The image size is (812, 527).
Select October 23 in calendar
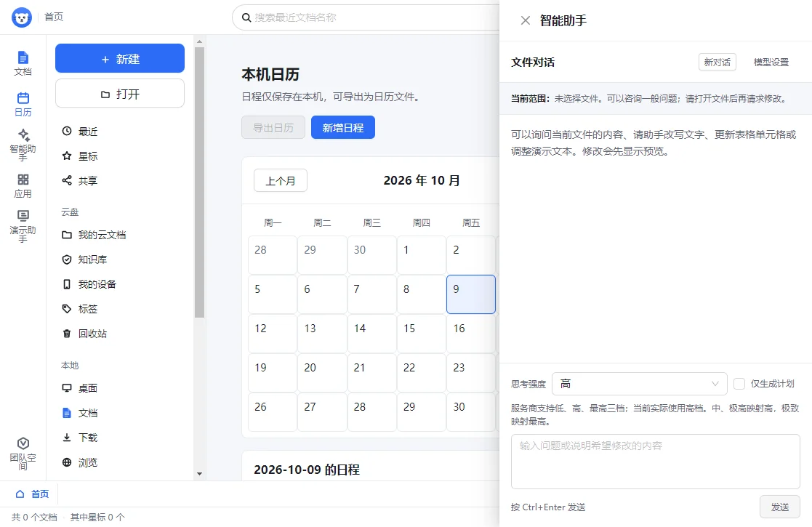[471, 373]
